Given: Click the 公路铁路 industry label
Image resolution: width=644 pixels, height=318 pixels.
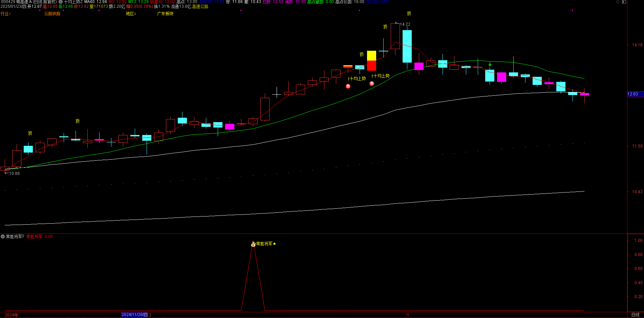Looking at the screenshot, I should (52, 14).
